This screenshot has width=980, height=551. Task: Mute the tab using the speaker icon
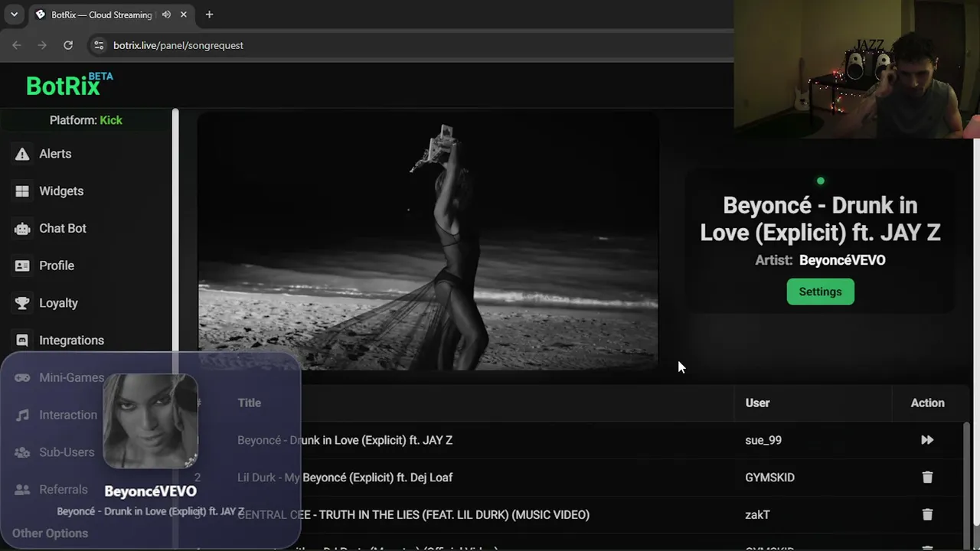point(166,15)
